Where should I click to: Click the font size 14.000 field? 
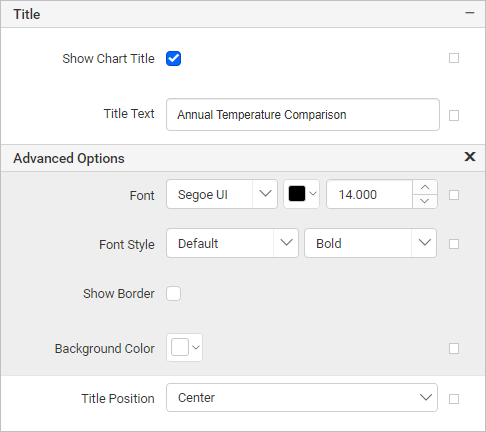point(369,194)
